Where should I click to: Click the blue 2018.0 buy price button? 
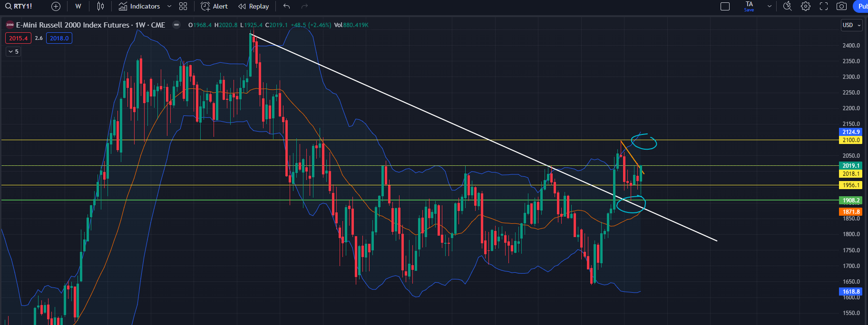(59, 38)
